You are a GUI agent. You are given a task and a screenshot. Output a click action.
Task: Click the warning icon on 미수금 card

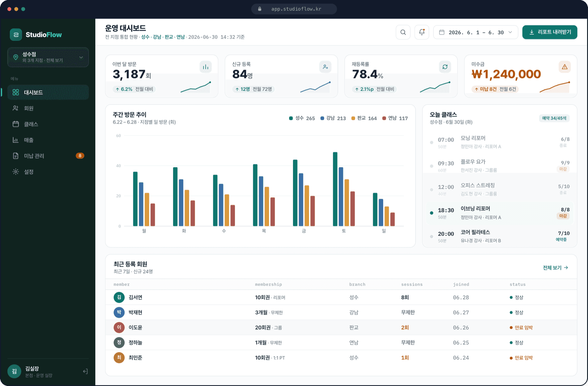565,67
